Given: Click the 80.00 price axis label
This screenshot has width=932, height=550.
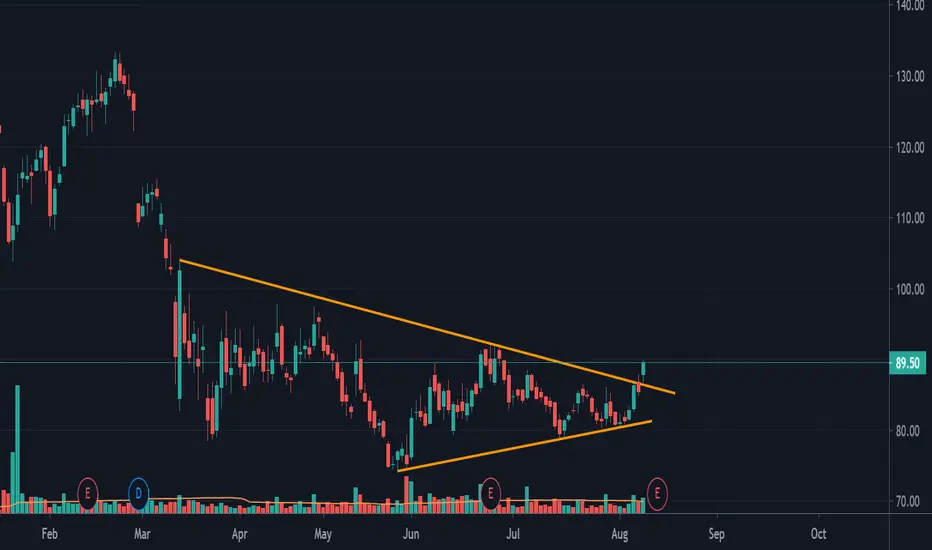Looking at the screenshot, I should 910,431.
